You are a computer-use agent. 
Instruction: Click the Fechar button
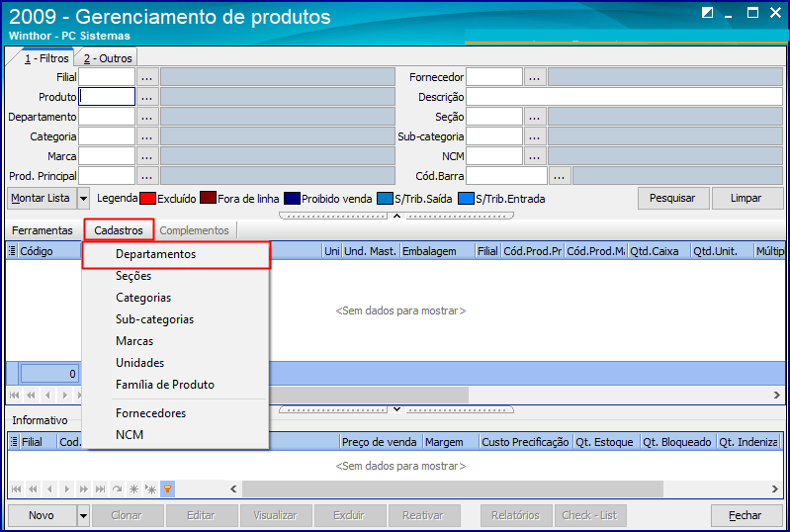pos(746,516)
